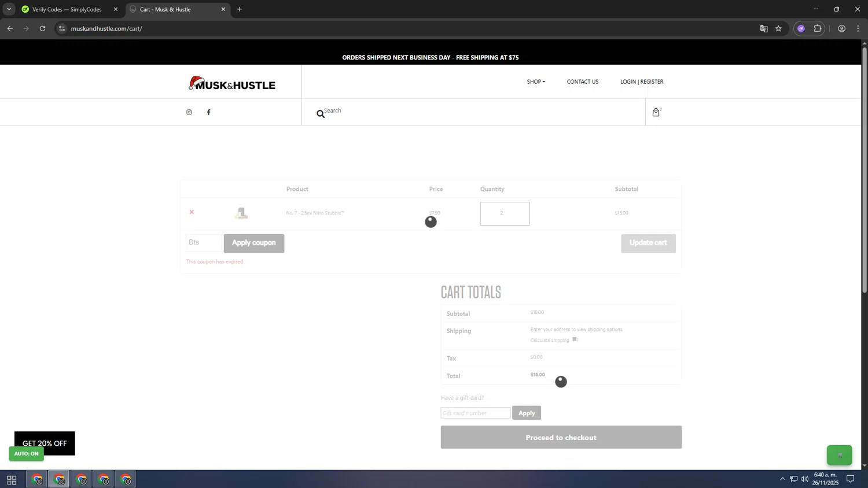Screen dimensions: 868x488
Task: Open volume control in tray
Action: (x=804, y=479)
